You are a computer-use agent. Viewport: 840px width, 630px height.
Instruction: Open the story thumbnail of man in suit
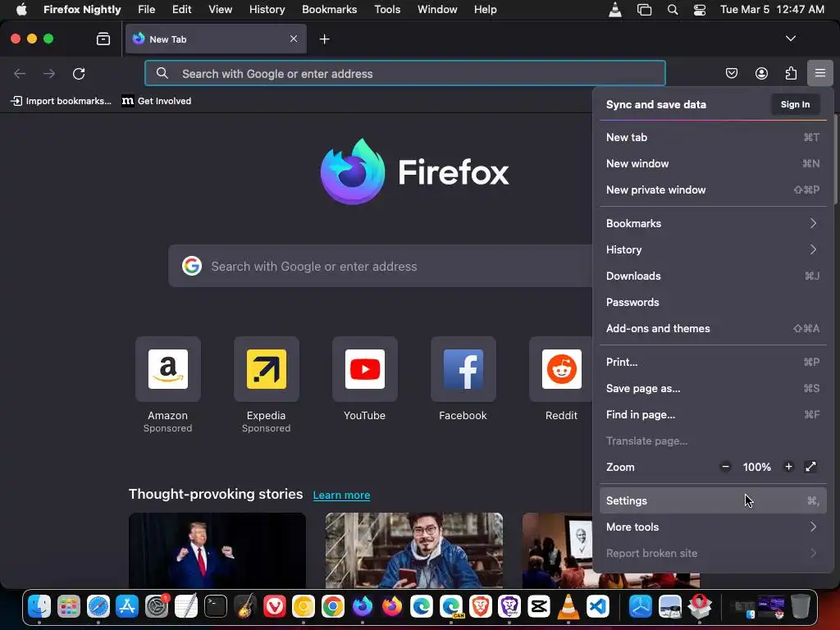pyautogui.click(x=217, y=550)
